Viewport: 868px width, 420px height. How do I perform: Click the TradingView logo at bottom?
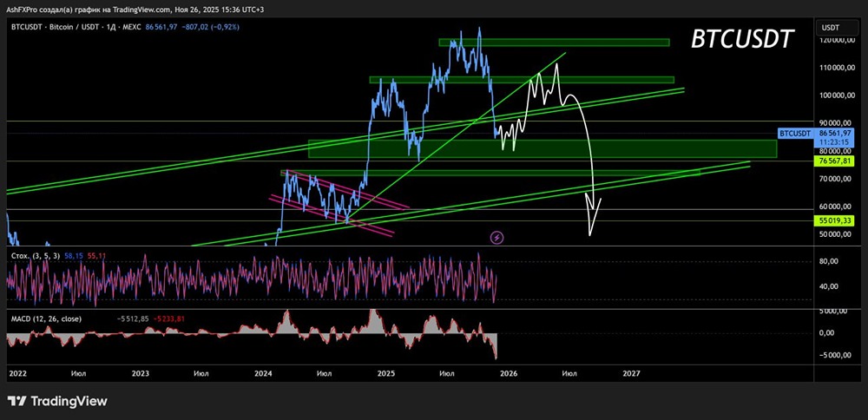[57, 401]
